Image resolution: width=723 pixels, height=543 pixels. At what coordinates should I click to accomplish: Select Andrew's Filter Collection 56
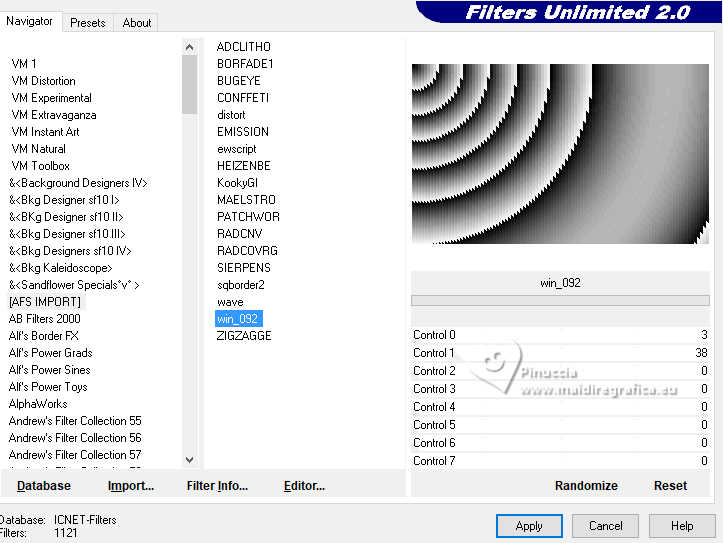pyautogui.click(x=75, y=438)
